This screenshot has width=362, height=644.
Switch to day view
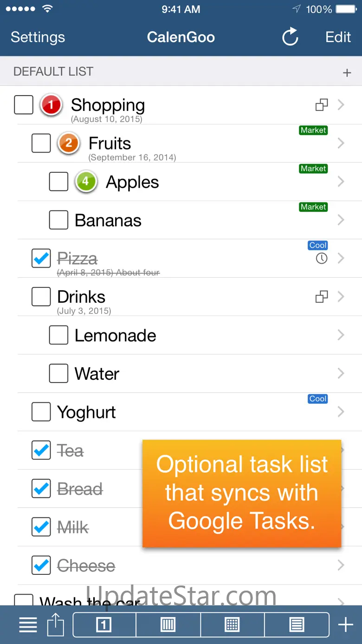[x=104, y=625]
